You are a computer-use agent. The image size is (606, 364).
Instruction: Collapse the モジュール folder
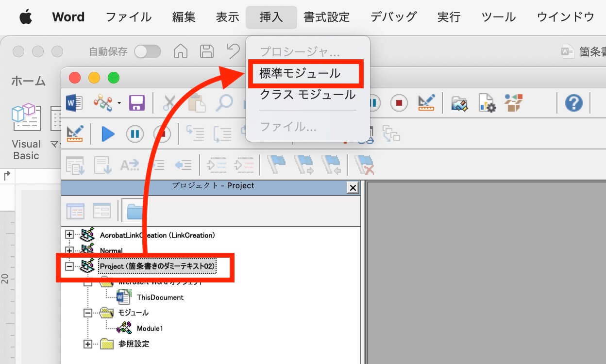click(88, 313)
